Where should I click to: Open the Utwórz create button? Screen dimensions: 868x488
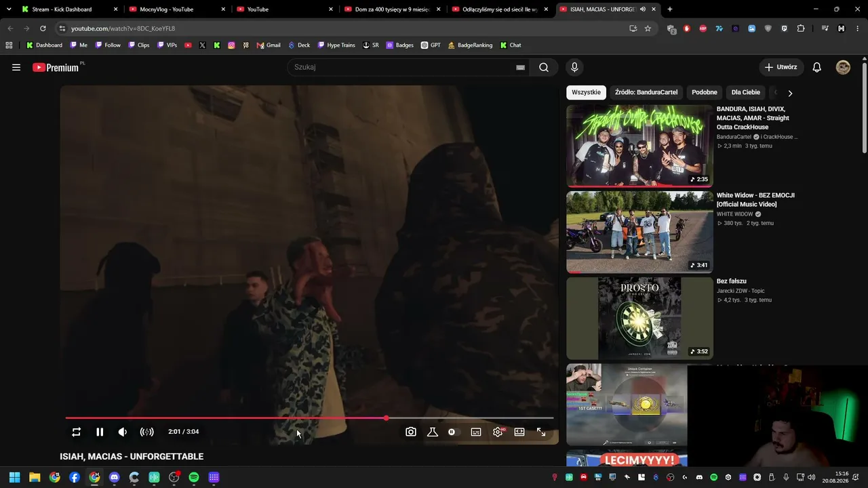click(x=781, y=67)
